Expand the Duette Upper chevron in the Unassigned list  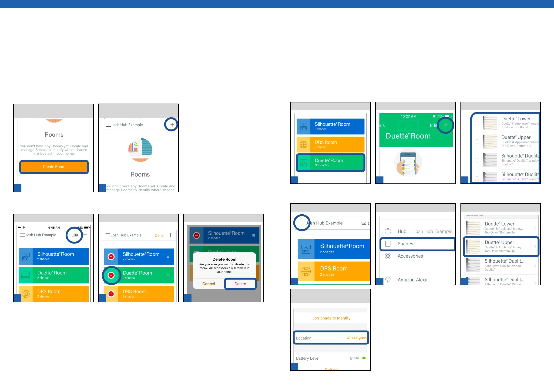click(535, 247)
